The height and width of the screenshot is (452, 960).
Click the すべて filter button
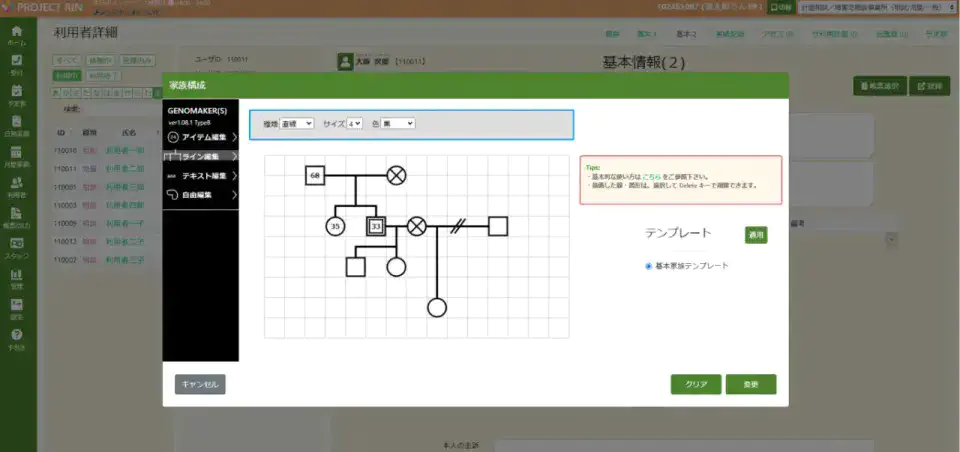pyautogui.click(x=67, y=61)
